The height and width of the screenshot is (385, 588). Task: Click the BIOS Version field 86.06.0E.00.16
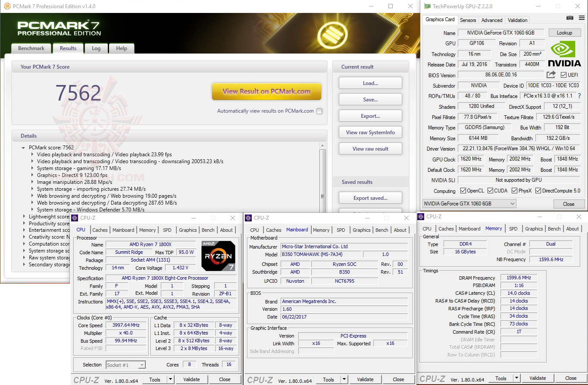point(500,75)
